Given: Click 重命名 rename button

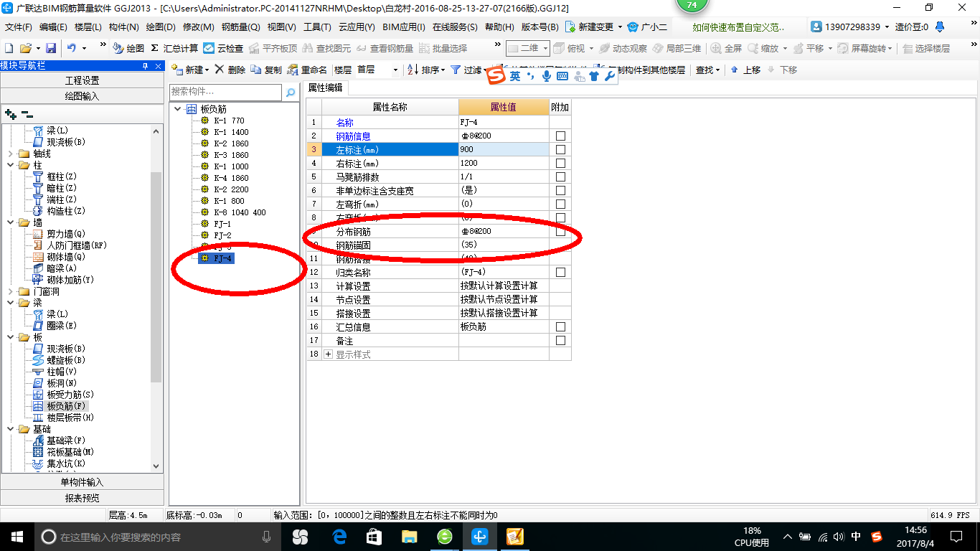Looking at the screenshot, I should (307, 70).
